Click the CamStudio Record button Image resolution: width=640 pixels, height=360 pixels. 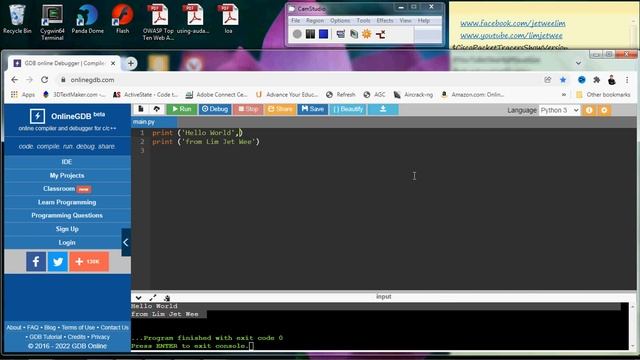coord(297,34)
